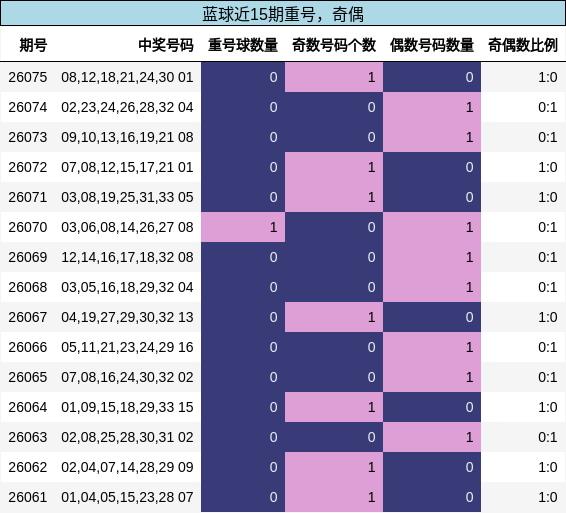Click the 偶数号码数量 cell in row 26063
This screenshot has width=566, height=513.
point(432,437)
